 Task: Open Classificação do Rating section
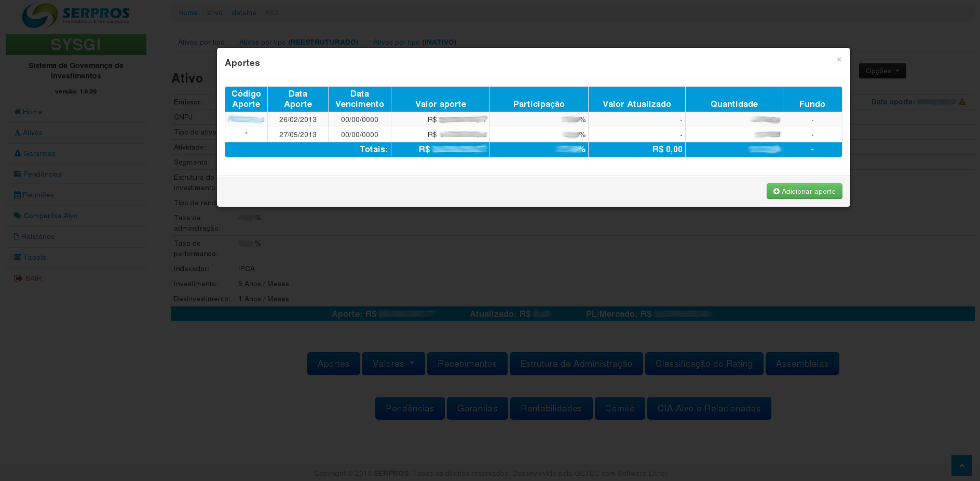(x=703, y=364)
